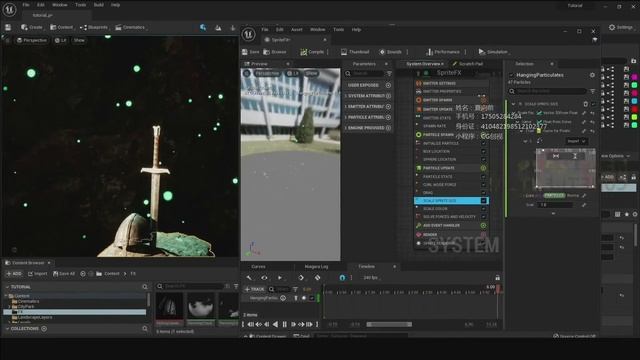
Task: Toggle the Initialize Particle checkbox
Action: coord(483,143)
